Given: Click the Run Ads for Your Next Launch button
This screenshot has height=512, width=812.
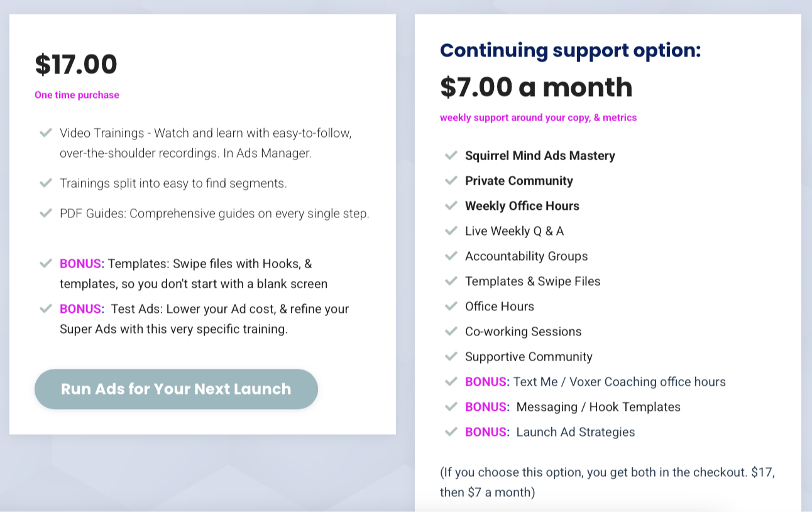Looking at the screenshot, I should point(176,389).
